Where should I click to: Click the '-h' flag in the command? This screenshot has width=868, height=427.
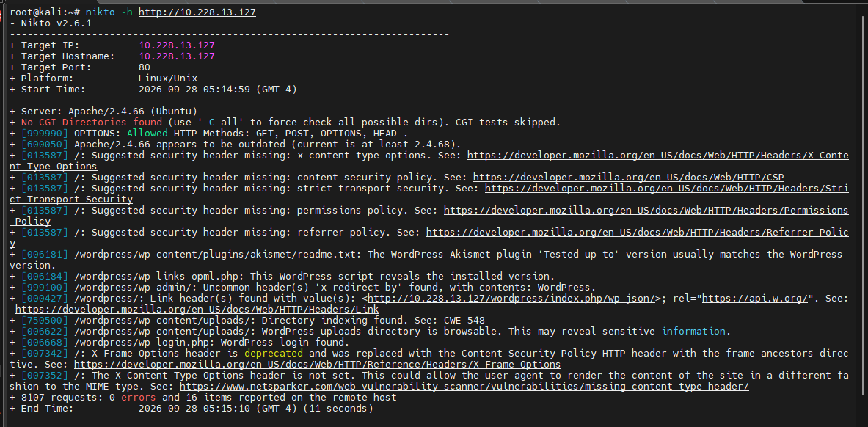127,12
